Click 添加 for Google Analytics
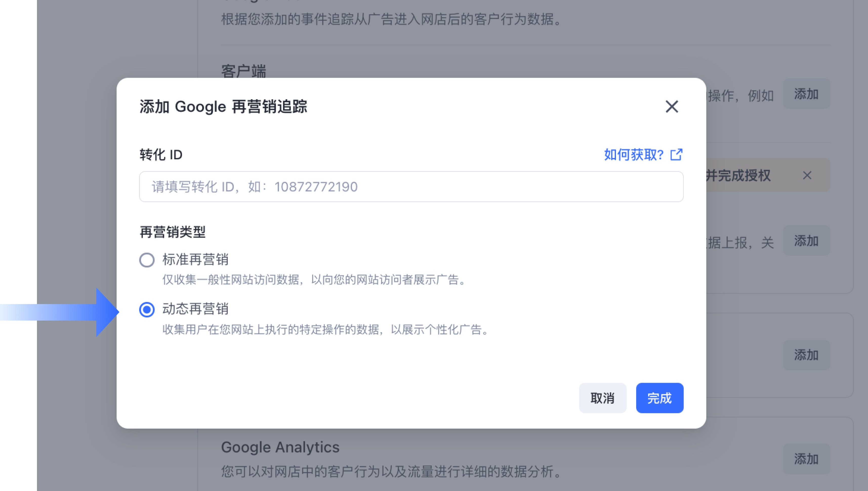The image size is (868, 491). [x=806, y=459]
